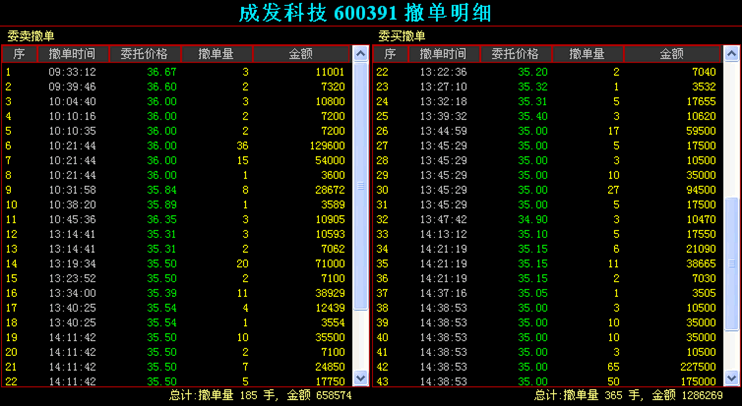Sort sell table by 序 column header
This screenshot has height=408, width=742.
[19, 54]
